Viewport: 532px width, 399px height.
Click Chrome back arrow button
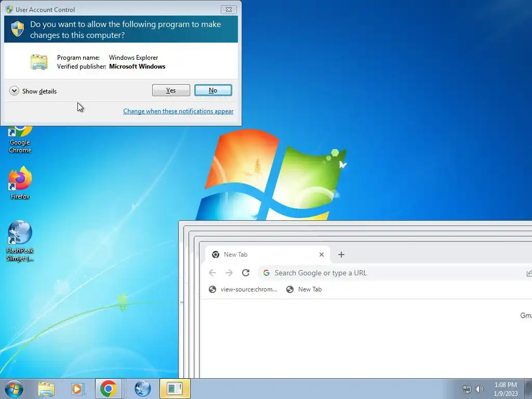point(212,273)
